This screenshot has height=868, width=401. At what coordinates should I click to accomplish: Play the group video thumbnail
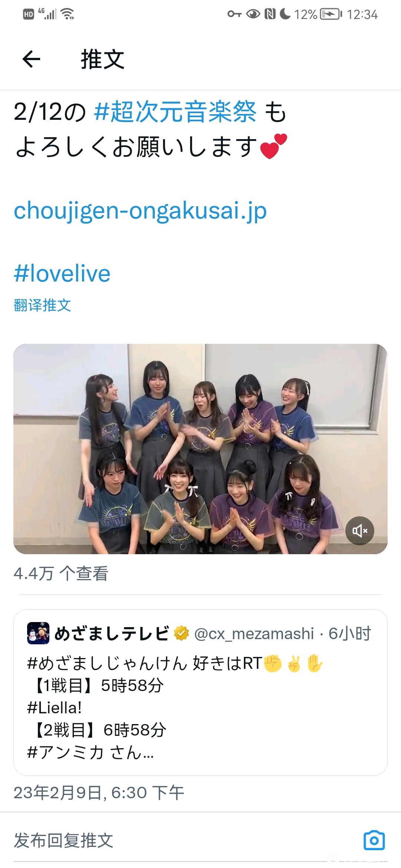pyautogui.click(x=200, y=449)
